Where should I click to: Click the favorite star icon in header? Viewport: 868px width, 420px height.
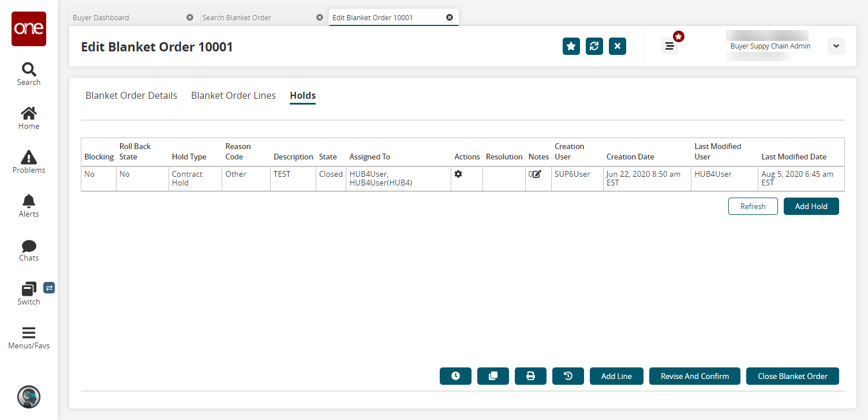[x=571, y=46]
